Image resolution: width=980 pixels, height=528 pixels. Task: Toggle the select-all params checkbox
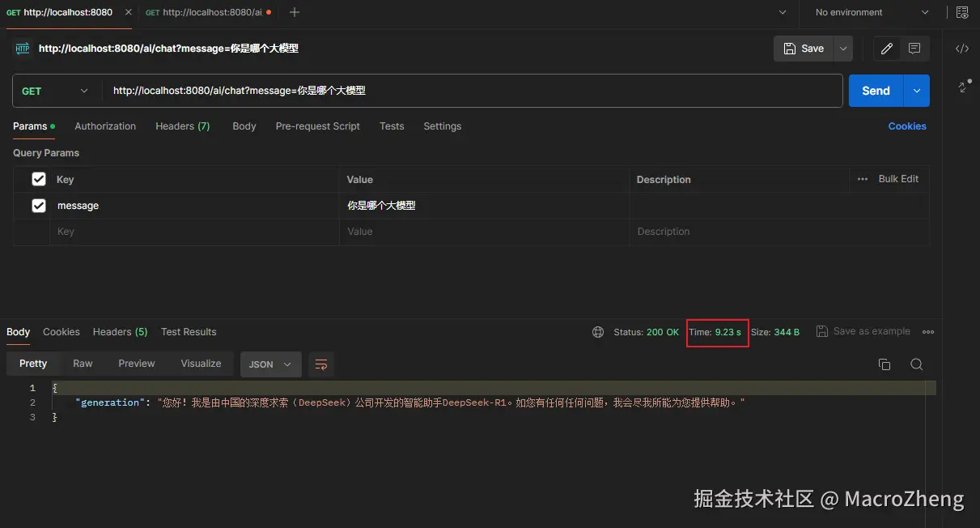[x=39, y=179]
